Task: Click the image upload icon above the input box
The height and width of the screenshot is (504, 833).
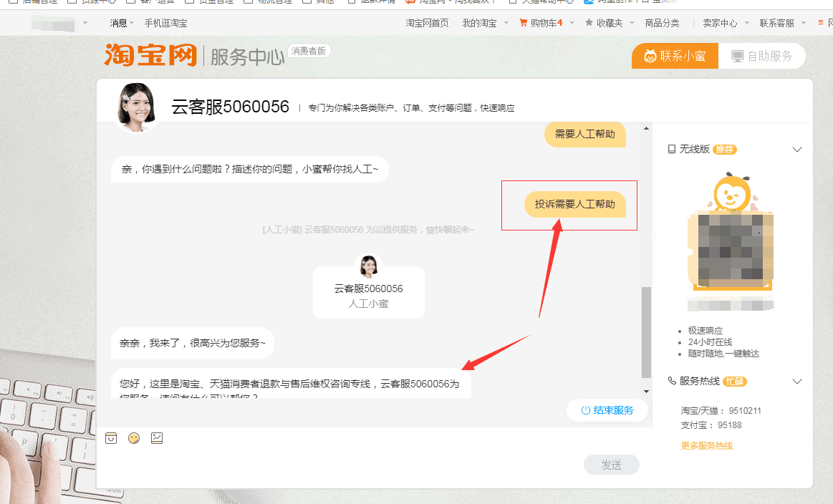Action: [157, 438]
